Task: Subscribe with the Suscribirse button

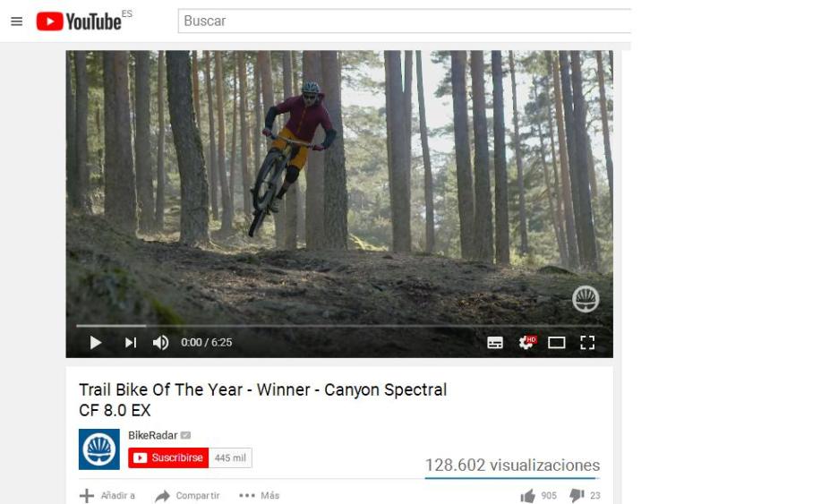Action: (x=168, y=458)
